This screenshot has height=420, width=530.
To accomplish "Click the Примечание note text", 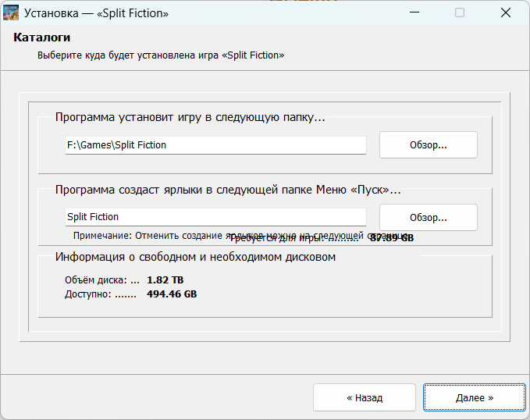I will click(x=148, y=235).
